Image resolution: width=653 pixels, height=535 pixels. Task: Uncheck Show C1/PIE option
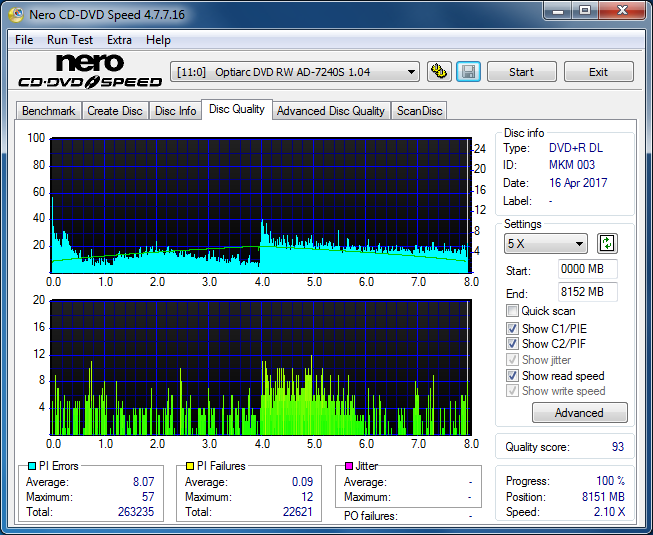pos(512,328)
